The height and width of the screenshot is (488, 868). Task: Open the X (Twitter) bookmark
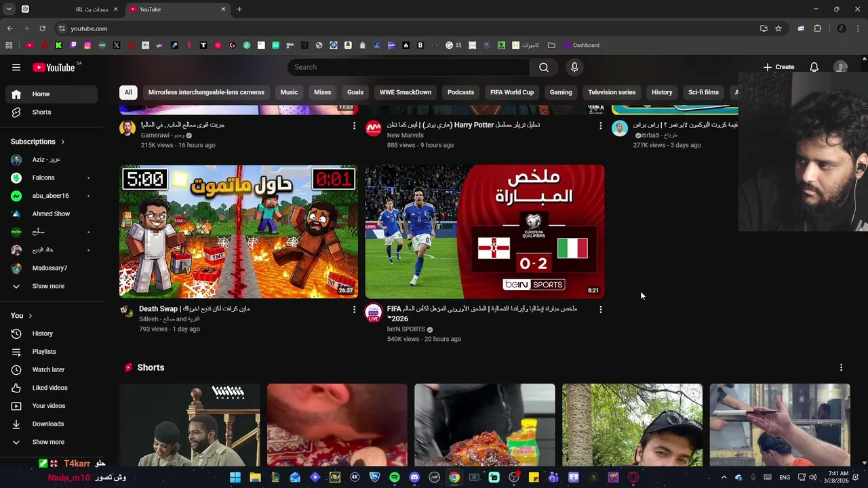[x=117, y=45]
